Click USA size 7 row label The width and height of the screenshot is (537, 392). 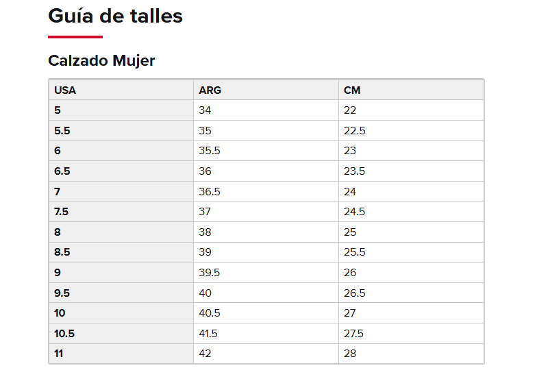tap(121, 191)
